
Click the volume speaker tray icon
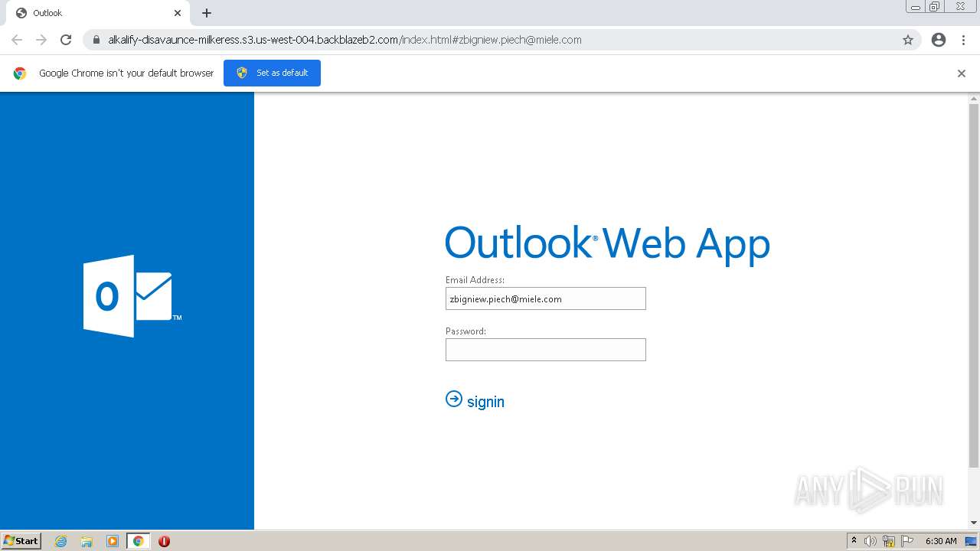(871, 541)
